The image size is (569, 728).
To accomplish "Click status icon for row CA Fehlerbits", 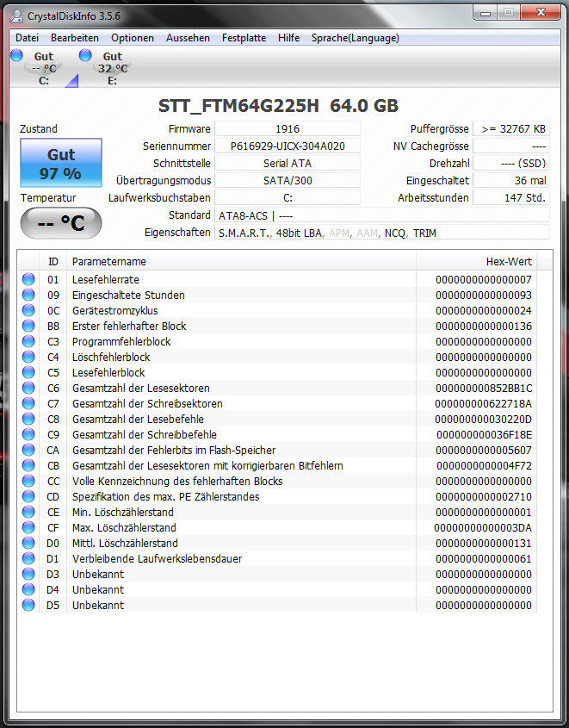I will point(28,450).
